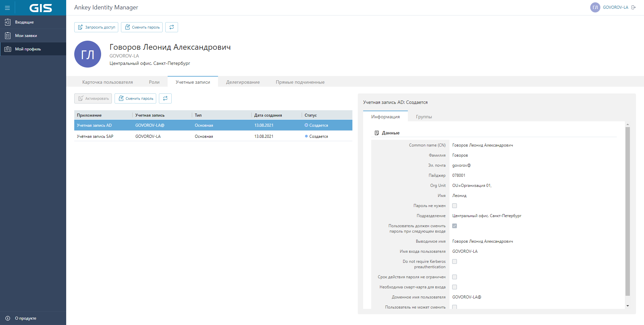Image resolution: width=644 pixels, height=325 pixels.
Task: Open Мои заявки in the sidebar
Action: [26, 36]
